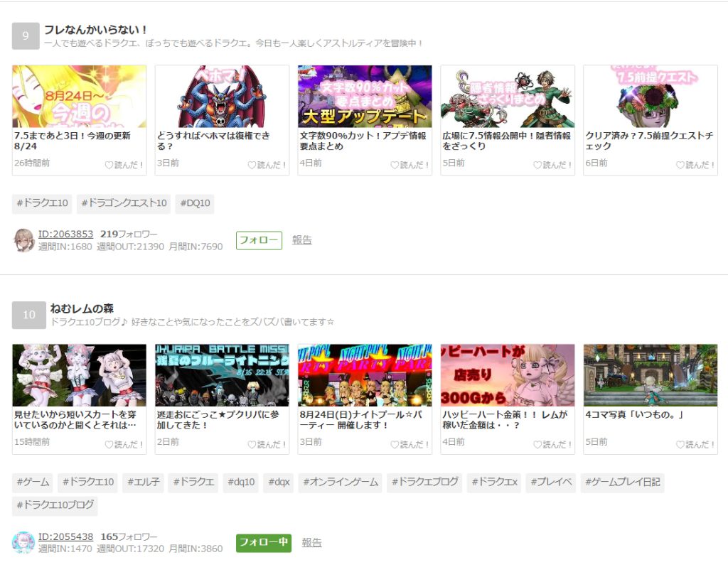Open post title '8月24日(日)ナイトプール☆パーティー開催します！'
This screenshot has width=728, height=577.
point(360,420)
